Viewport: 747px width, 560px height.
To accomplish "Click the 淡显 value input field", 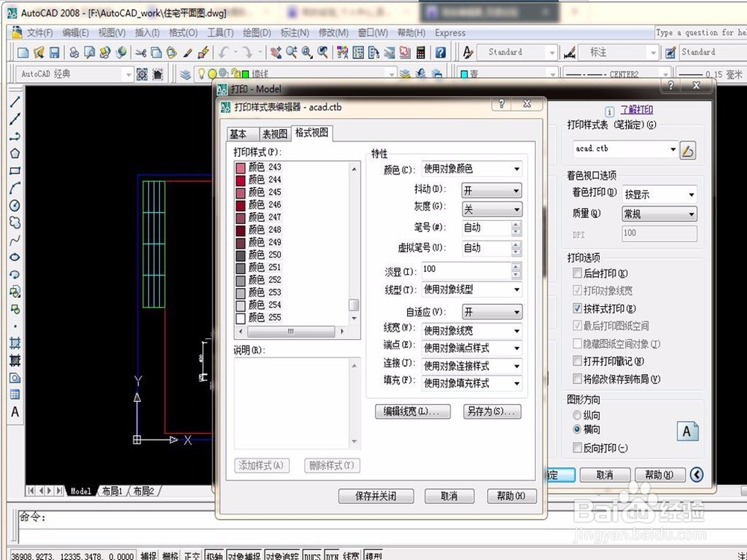I will pos(466,270).
